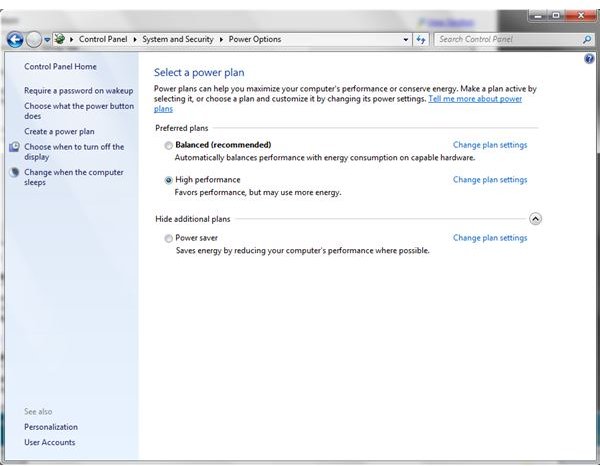Expand the arrow after Control Panel breadcrumb
Screen dimensions: 600x466
tap(135, 39)
